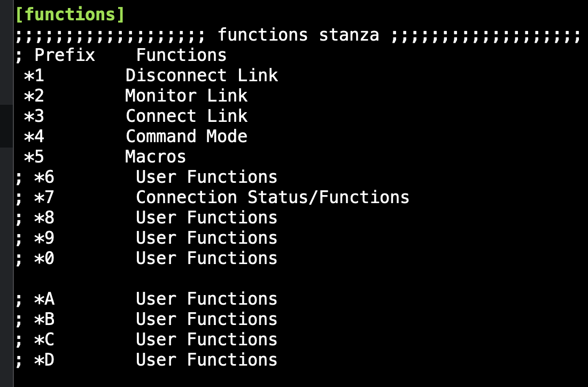Click the '*3' prefix entry
The image size is (588, 387).
click(x=34, y=116)
